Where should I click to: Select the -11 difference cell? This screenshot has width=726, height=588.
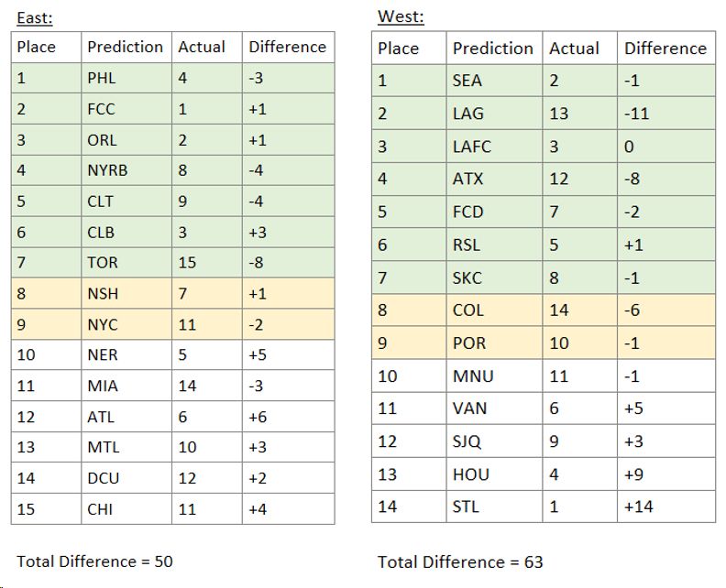pos(636,114)
